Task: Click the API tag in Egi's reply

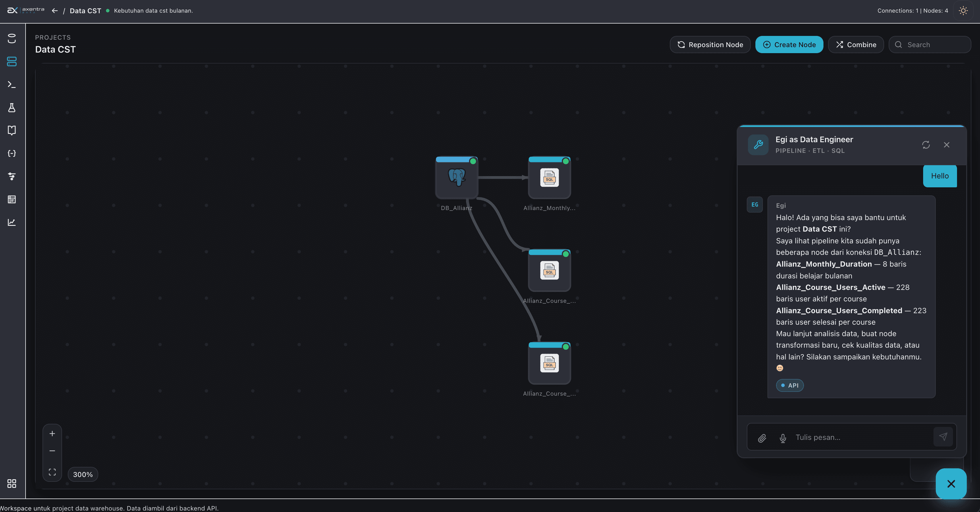Action: (x=790, y=385)
